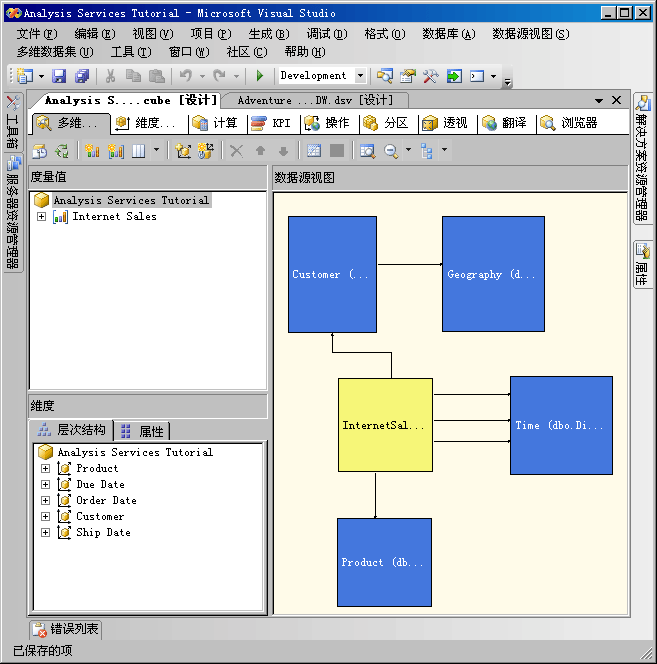Click the Arrange Tables layout icon
This screenshot has width=657, height=664.
427,151
